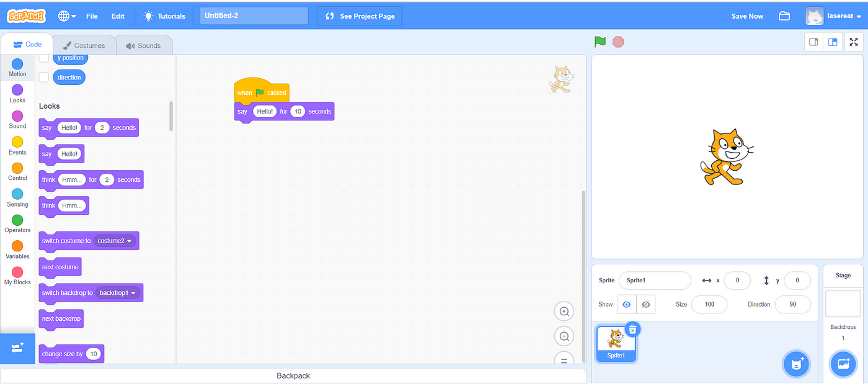Open the lasereat account menu
The image size is (868, 386).
(x=834, y=16)
